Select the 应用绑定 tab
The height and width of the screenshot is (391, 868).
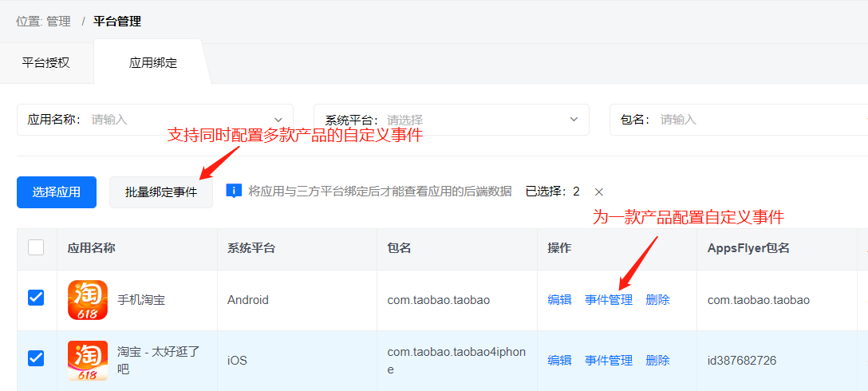pyautogui.click(x=153, y=62)
